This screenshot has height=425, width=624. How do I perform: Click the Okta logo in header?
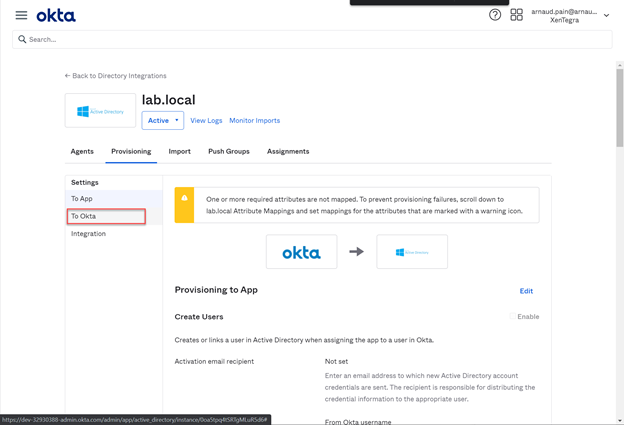click(x=56, y=15)
